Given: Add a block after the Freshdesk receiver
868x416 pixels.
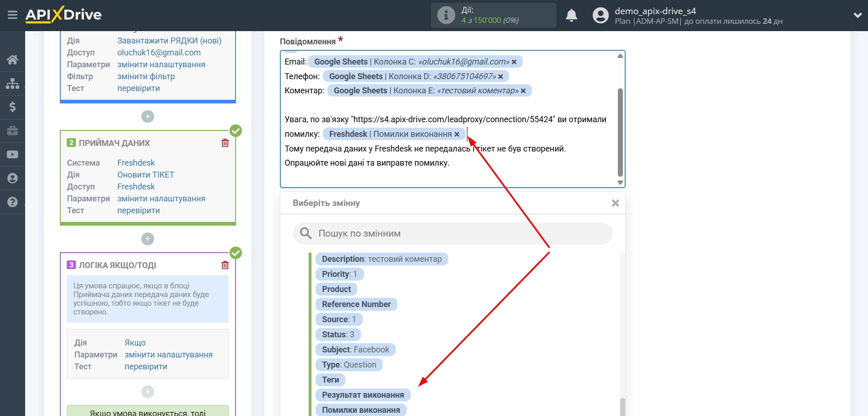Looking at the screenshot, I should (x=148, y=239).
